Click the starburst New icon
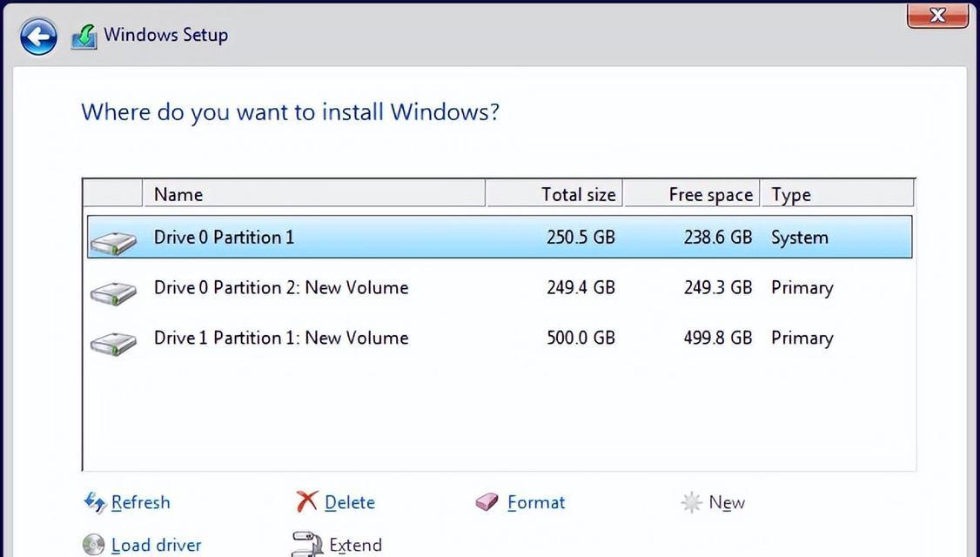 point(691,503)
